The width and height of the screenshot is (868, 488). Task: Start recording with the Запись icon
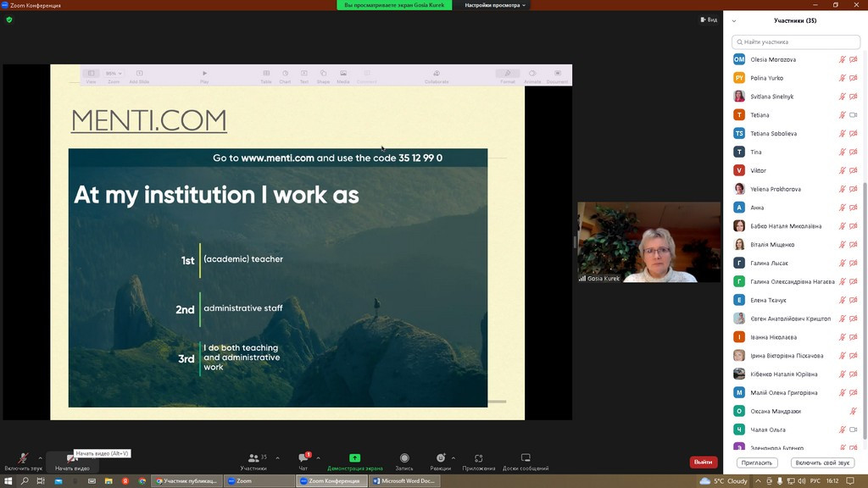(404, 458)
